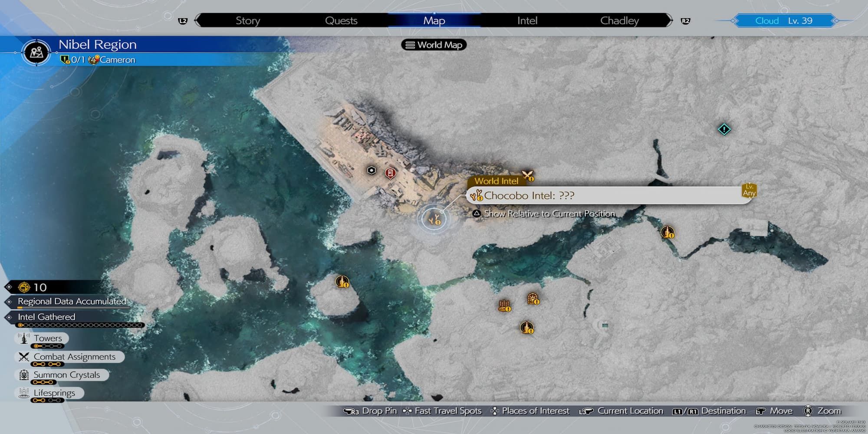Image resolution: width=868 pixels, height=434 pixels.
Task: Click Show Relative to Current Position
Action: [x=544, y=214]
